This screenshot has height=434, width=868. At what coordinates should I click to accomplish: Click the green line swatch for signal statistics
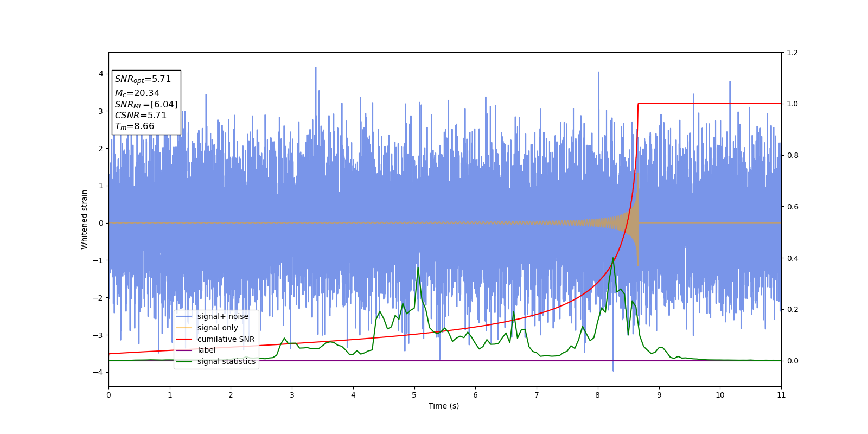[184, 361]
